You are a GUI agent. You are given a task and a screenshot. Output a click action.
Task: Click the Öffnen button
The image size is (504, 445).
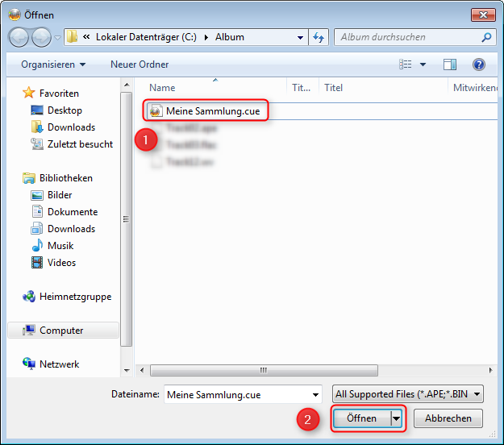tap(361, 418)
